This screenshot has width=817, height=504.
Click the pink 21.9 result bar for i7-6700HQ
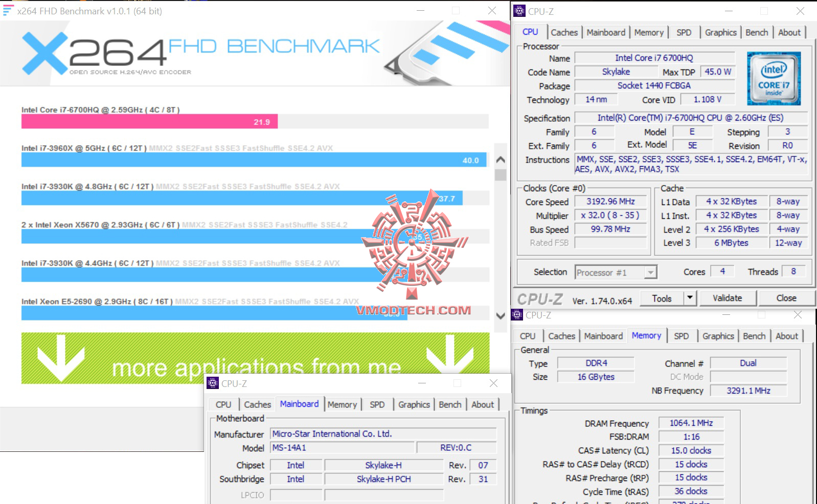click(149, 122)
